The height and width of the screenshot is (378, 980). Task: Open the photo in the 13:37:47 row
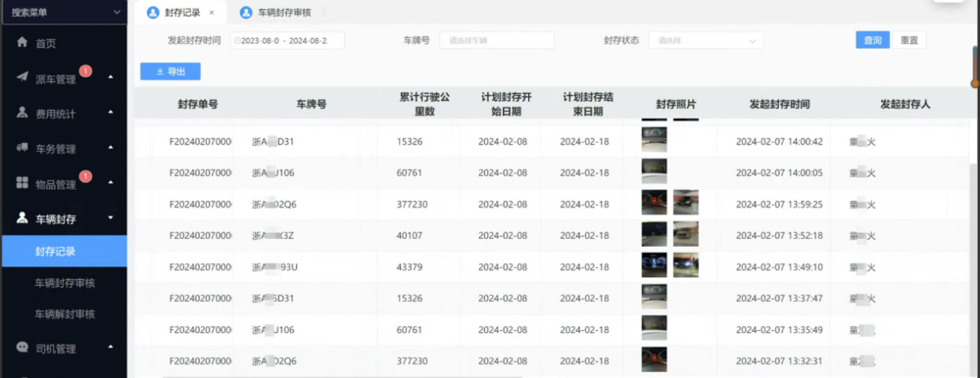tap(655, 297)
